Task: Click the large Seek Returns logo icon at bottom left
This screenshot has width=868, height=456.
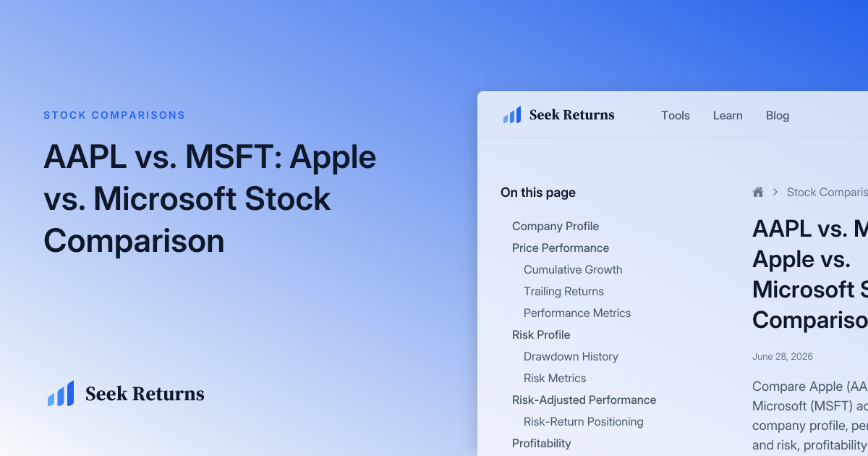Action: coord(61,394)
